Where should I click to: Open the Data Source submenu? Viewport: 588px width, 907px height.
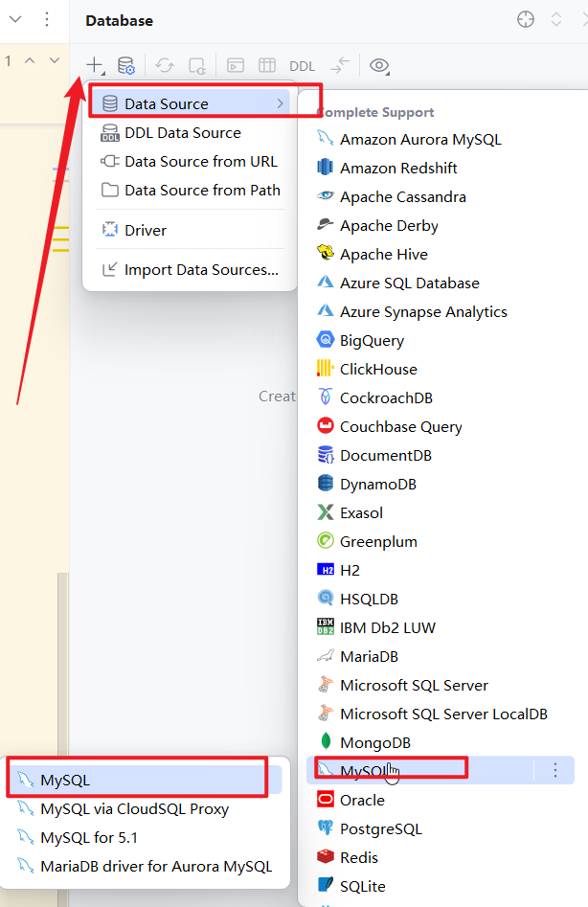point(191,103)
